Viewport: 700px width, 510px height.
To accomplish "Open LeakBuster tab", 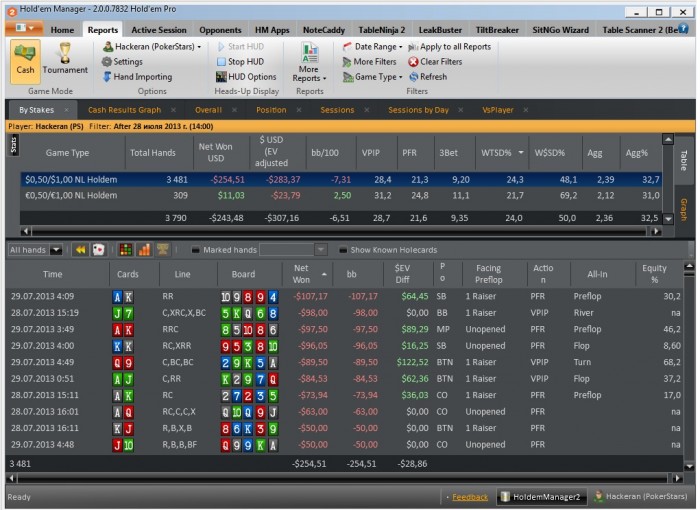I will click(440, 30).
